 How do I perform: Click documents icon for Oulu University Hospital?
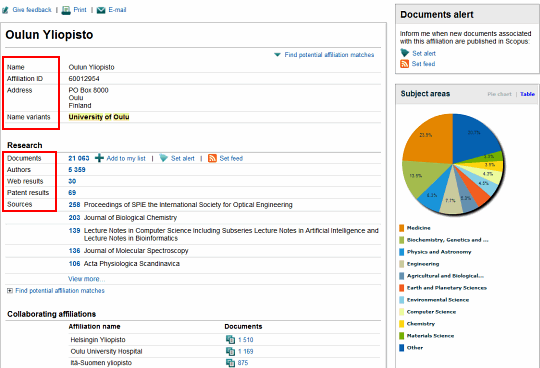point(230,351)
